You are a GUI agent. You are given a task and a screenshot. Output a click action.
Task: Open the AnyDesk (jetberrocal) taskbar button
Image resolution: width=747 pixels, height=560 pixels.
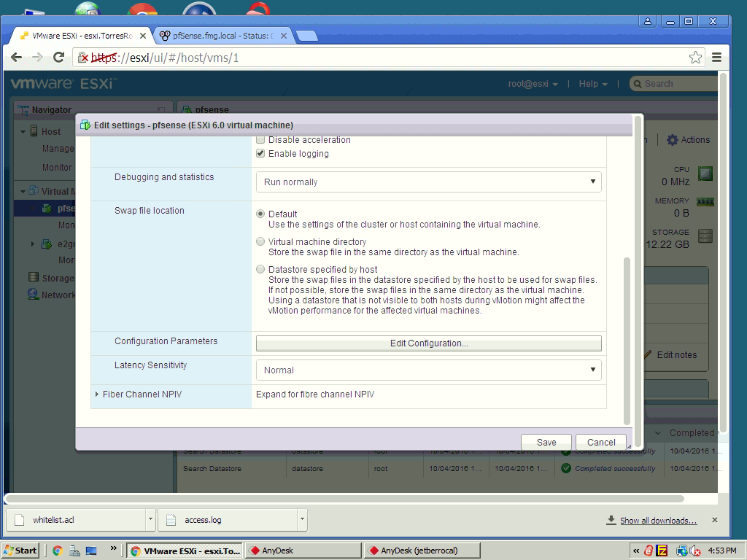(x=422, y=551)
